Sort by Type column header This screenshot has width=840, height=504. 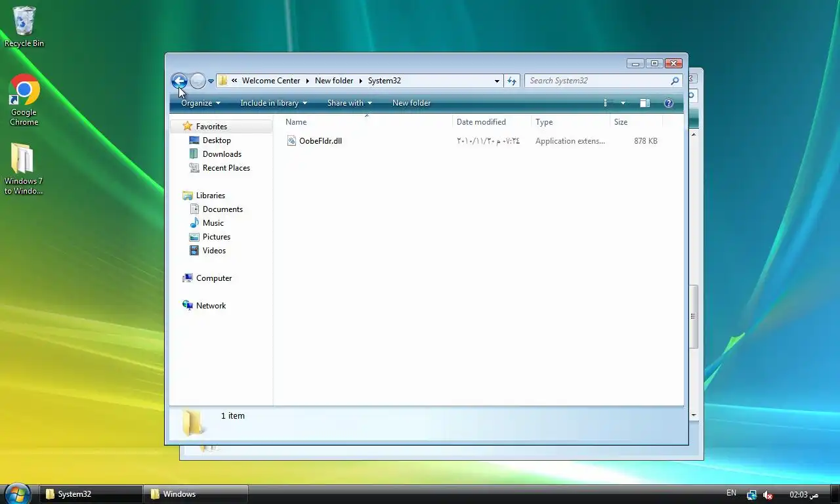click(570, 122)
